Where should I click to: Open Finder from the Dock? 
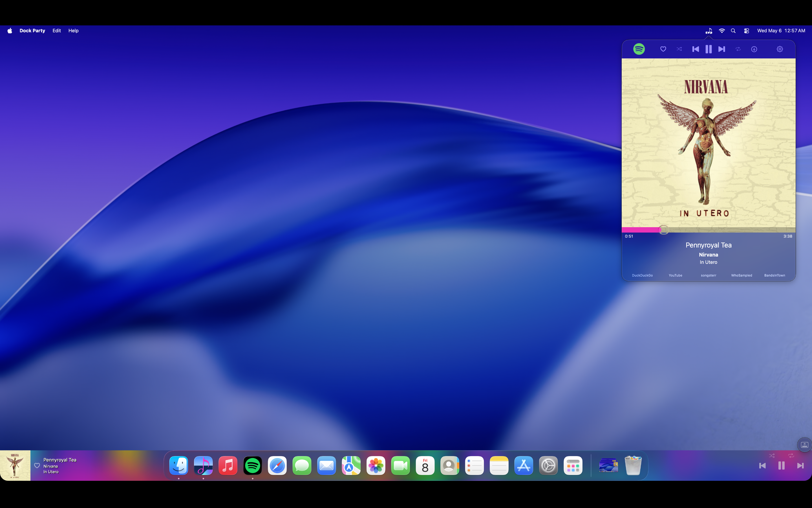(178, 466)
